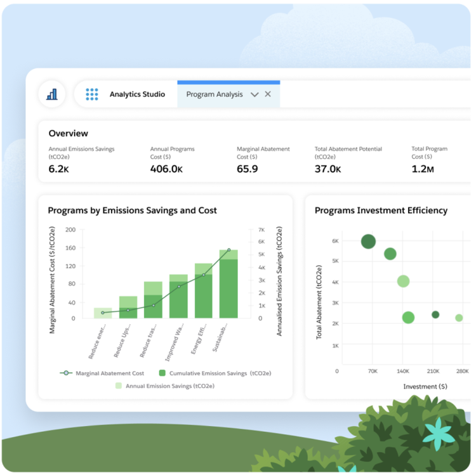Click the Reduce ener... bar
Viewport: 476px width, 475px height.
click(x=103, y=313)
